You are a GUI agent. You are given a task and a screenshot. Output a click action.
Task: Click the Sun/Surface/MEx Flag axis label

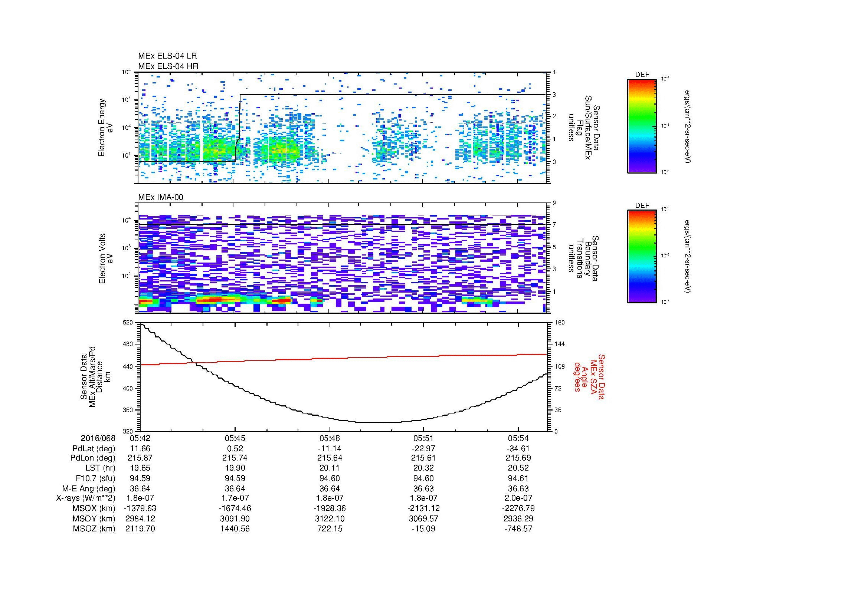pos(584,128)
